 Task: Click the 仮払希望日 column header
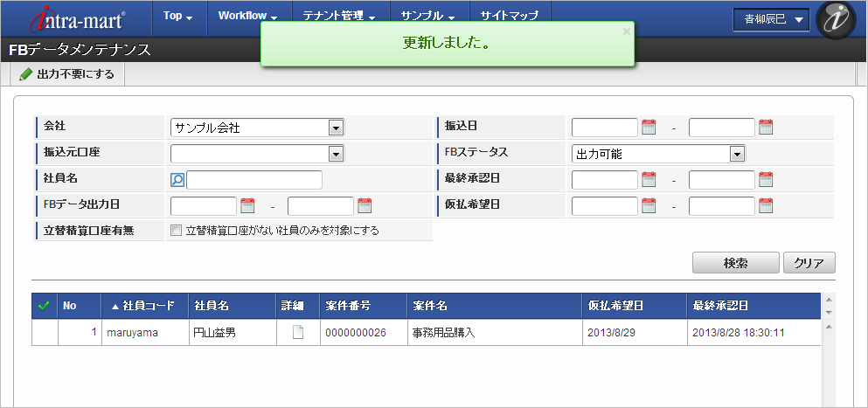point(635,306)
